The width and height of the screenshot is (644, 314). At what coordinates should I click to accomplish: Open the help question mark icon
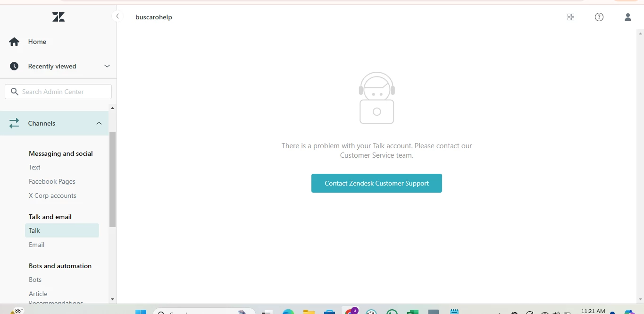[599, 17]
